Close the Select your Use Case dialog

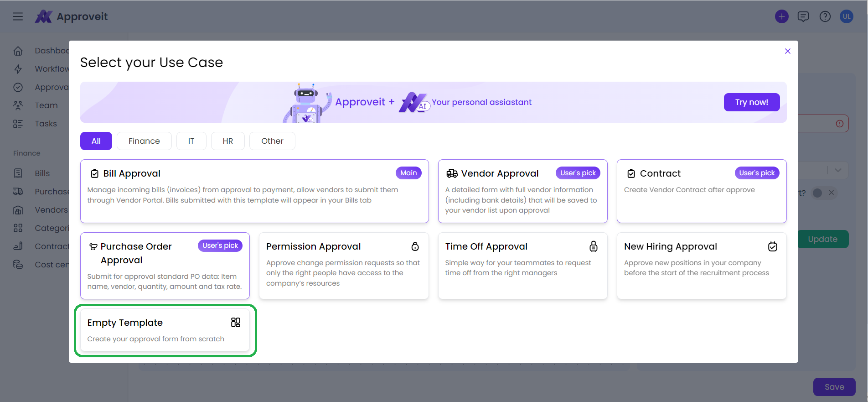(787, 51)
